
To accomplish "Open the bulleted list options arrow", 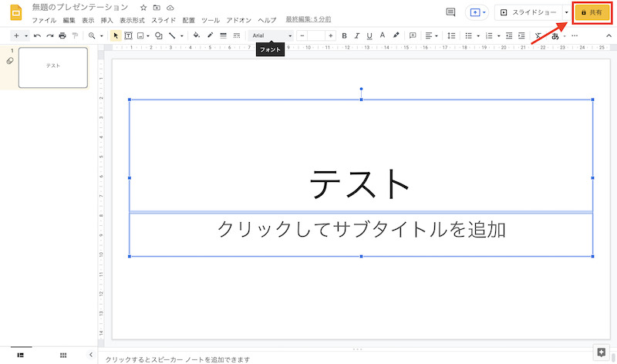I will pos(478,35).
